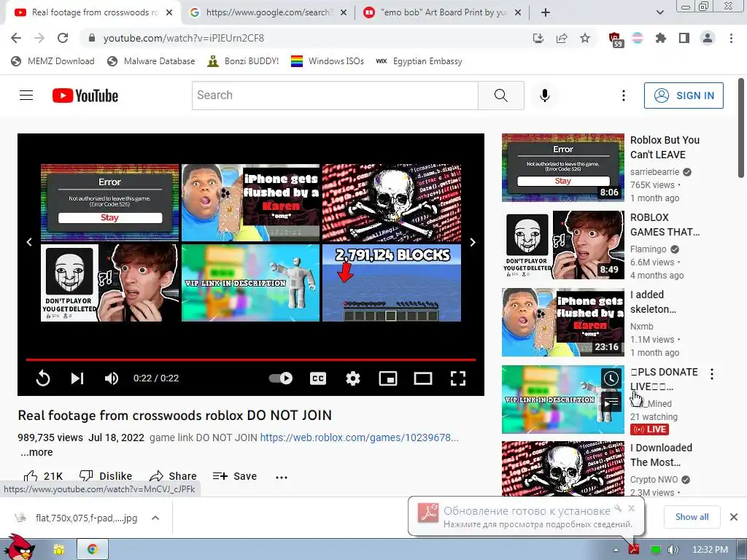Enable miniplayer mode
Viewport: 747px width, 560px height.
(x=388, y=378)
